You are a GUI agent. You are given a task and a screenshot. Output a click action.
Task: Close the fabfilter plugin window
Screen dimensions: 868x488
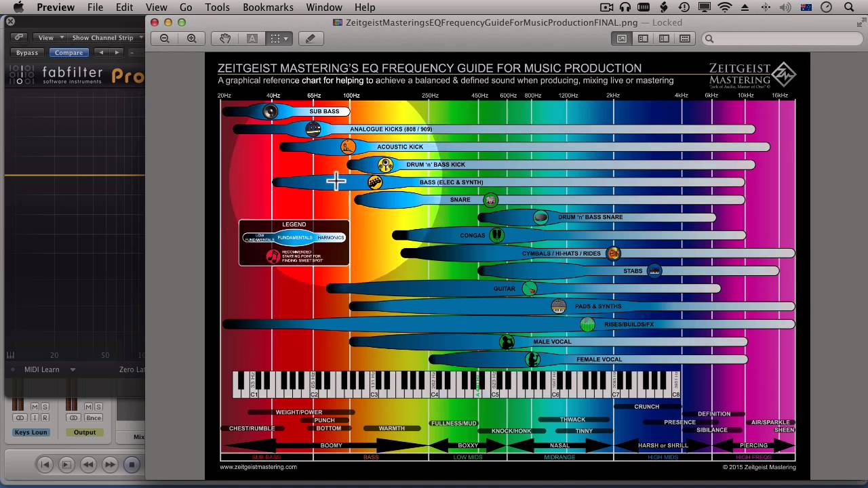click(x=10, y=22)
